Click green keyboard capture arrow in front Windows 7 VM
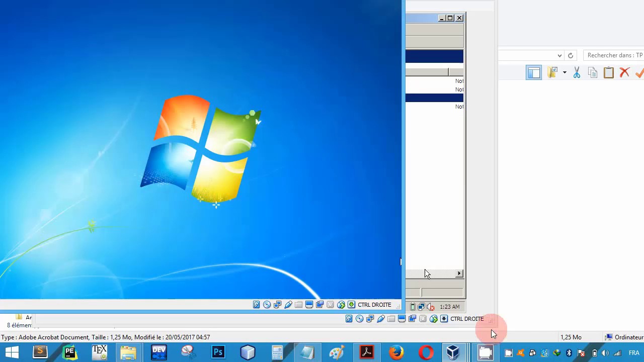Screen dimensions: 644x362 point(352,305)
